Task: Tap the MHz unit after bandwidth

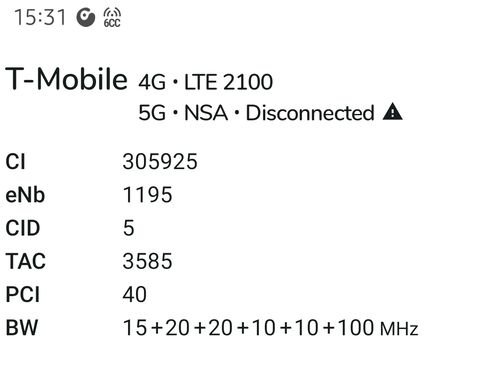Action: [399, 329]
